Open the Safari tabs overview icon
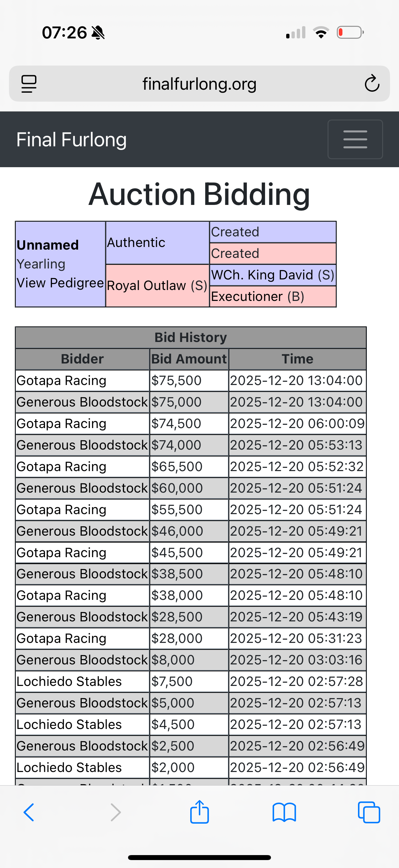399x868 pixels. (369, 812)
